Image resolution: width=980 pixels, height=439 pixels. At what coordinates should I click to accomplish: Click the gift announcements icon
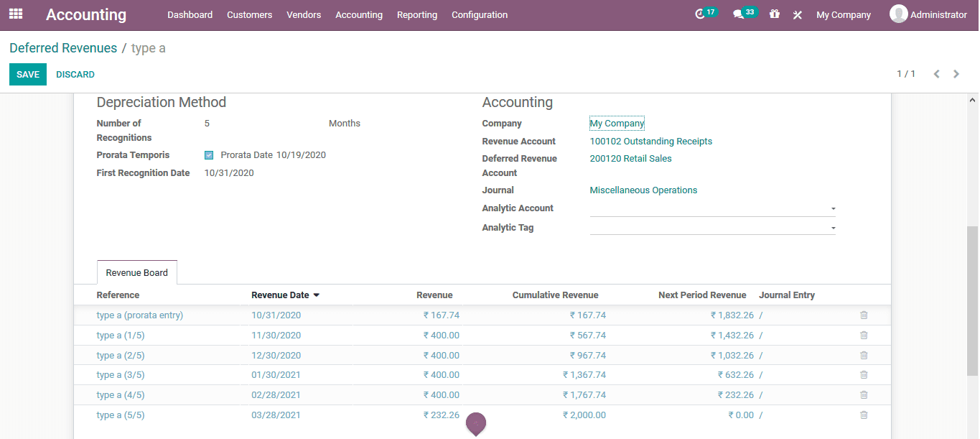(774, 14)
